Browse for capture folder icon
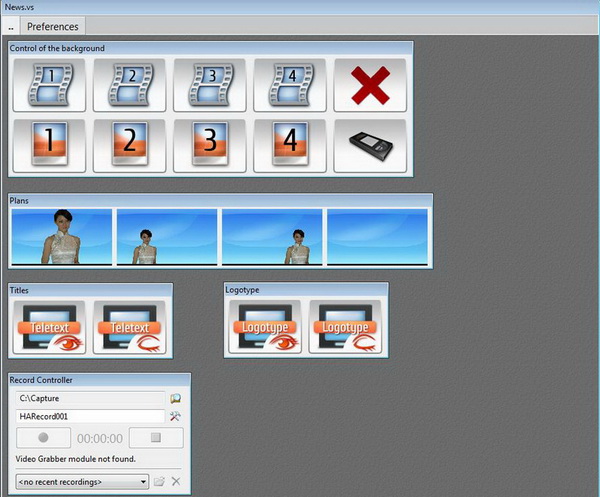Viewport: 600px width, 497px height. [175, 399]
